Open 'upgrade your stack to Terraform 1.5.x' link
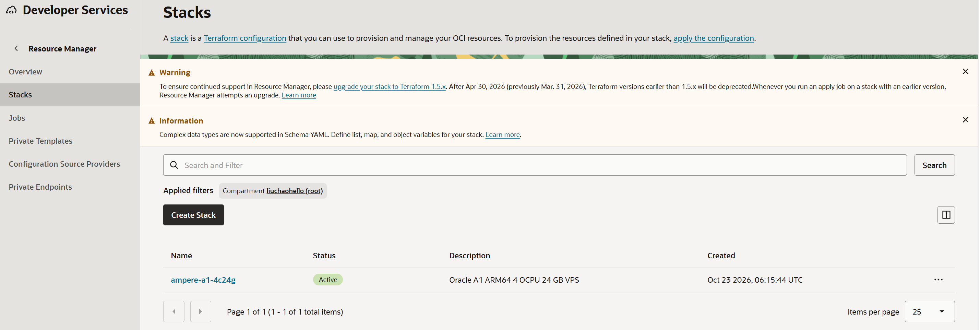This screenshot has width=980, height=330. (x=390, y=86)
